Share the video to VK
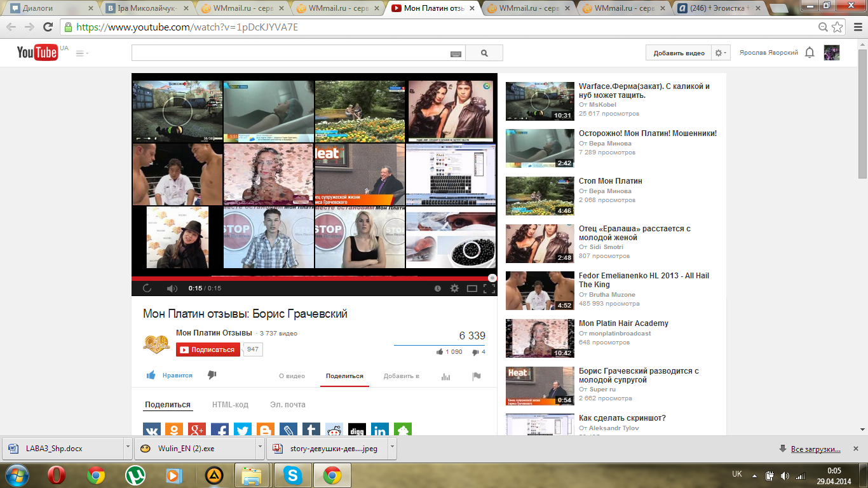868x488 pixels. point(151,430)
